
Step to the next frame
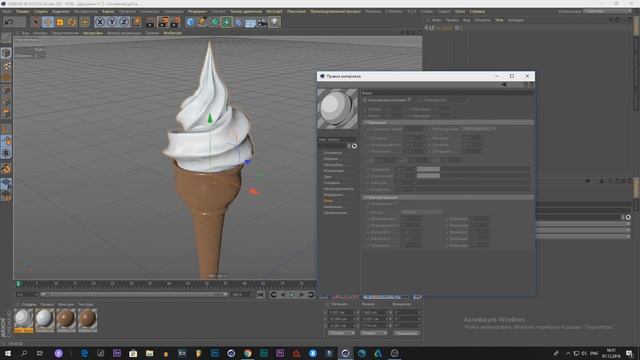(302, 295)
